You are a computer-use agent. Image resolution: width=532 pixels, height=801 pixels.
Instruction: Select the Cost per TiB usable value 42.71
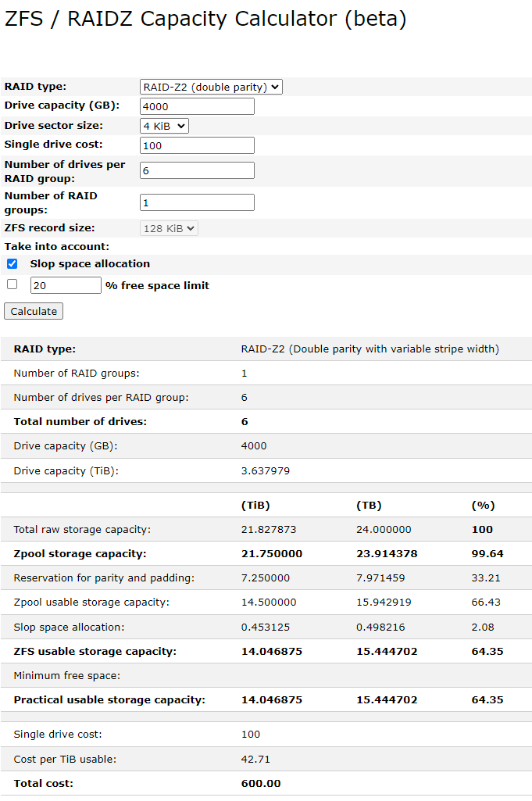click(x=255, y=759)
